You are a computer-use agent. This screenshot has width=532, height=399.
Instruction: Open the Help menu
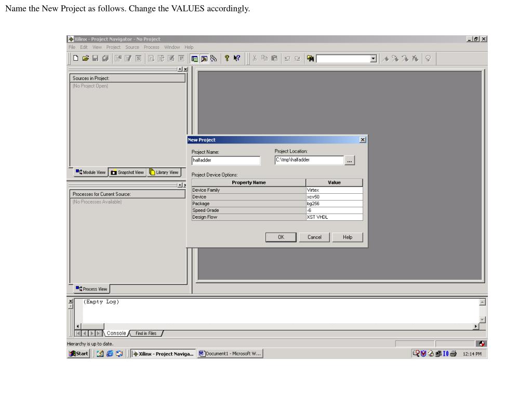point(189,47)
